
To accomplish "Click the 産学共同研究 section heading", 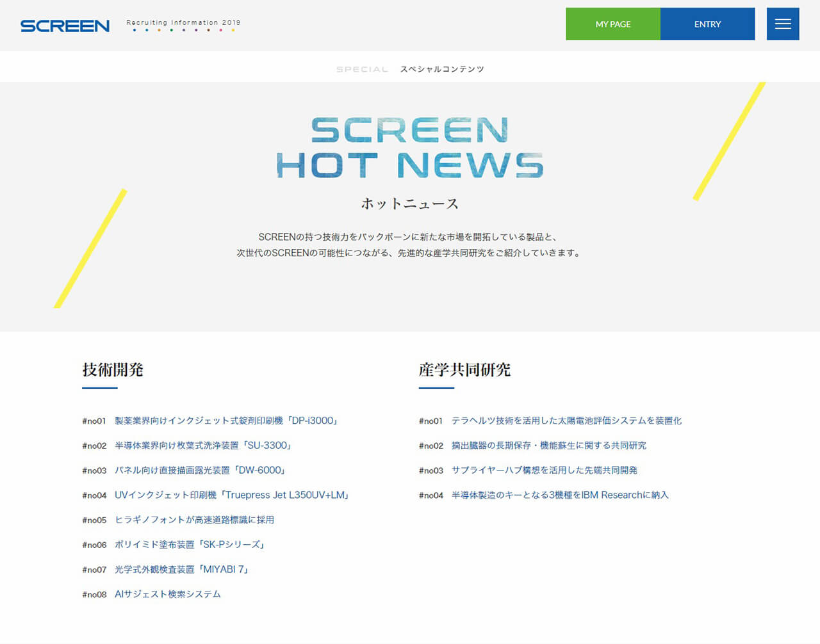I will click(464, 370).
